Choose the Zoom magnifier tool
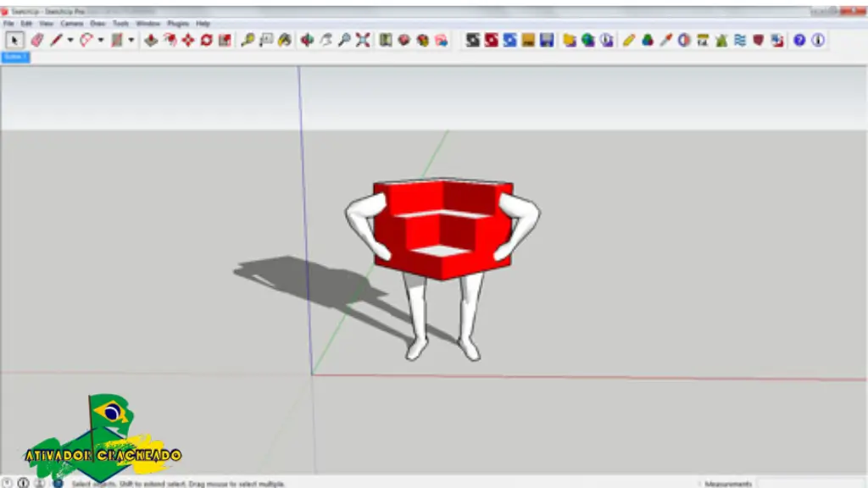Viewport: 868px width, 488px height. pyautogui.click(x=344, y=40)
